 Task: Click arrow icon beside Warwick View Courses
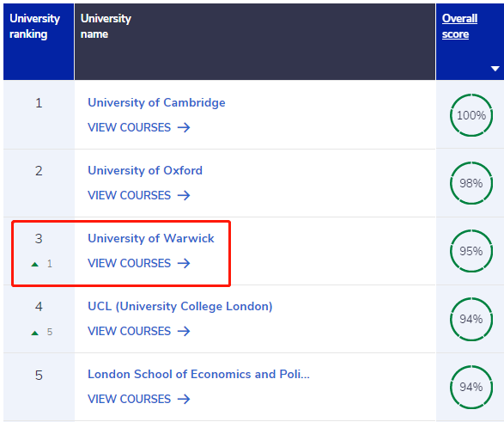pos(184,264)
